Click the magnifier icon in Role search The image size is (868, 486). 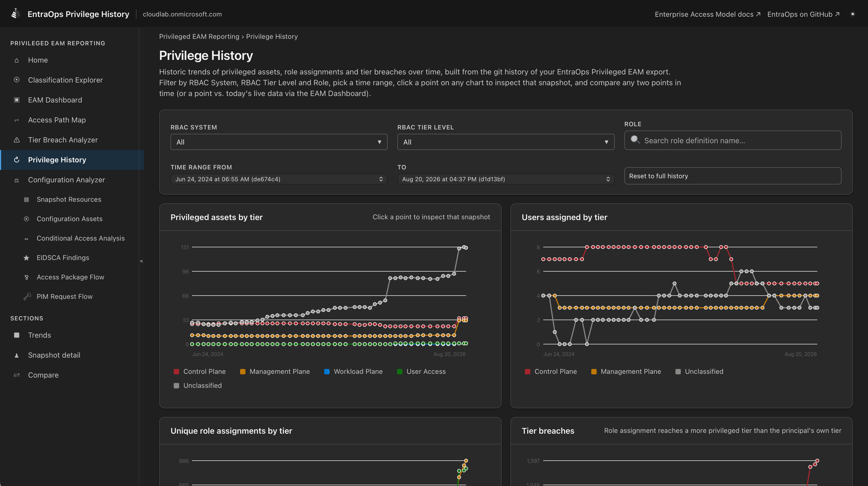pos(635,140)
